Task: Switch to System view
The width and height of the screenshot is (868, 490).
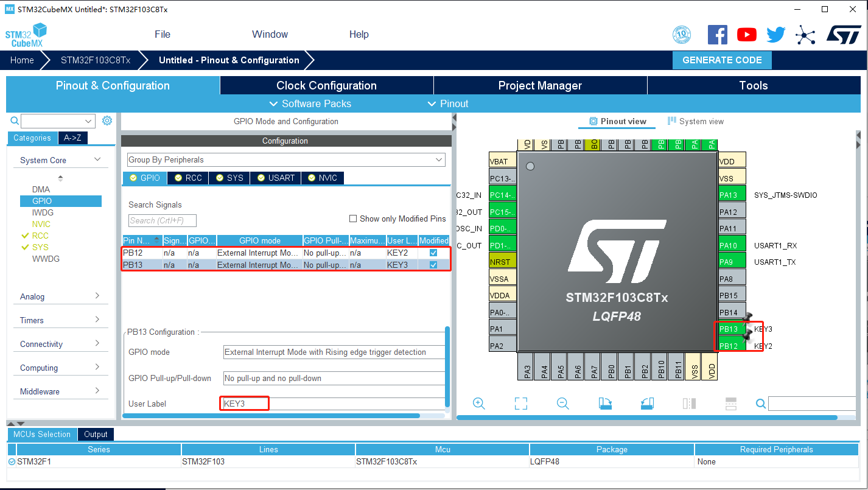Action: (x=696, y=121)
